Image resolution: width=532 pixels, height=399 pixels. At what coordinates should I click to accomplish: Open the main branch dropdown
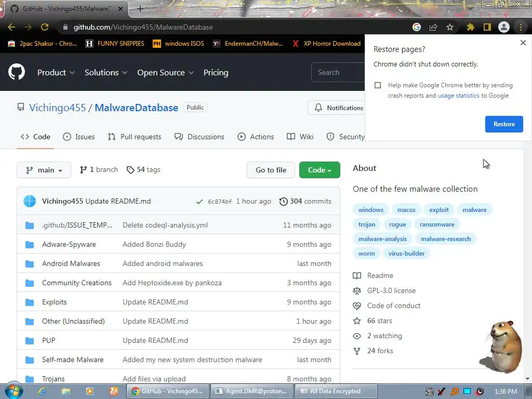pyautogui.click(x=44, y=170)
